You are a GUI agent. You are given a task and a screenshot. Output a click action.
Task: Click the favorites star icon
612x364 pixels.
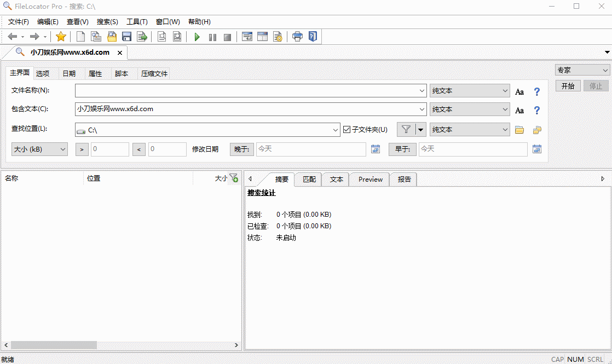pyautogui.click(x=61, y=36)
